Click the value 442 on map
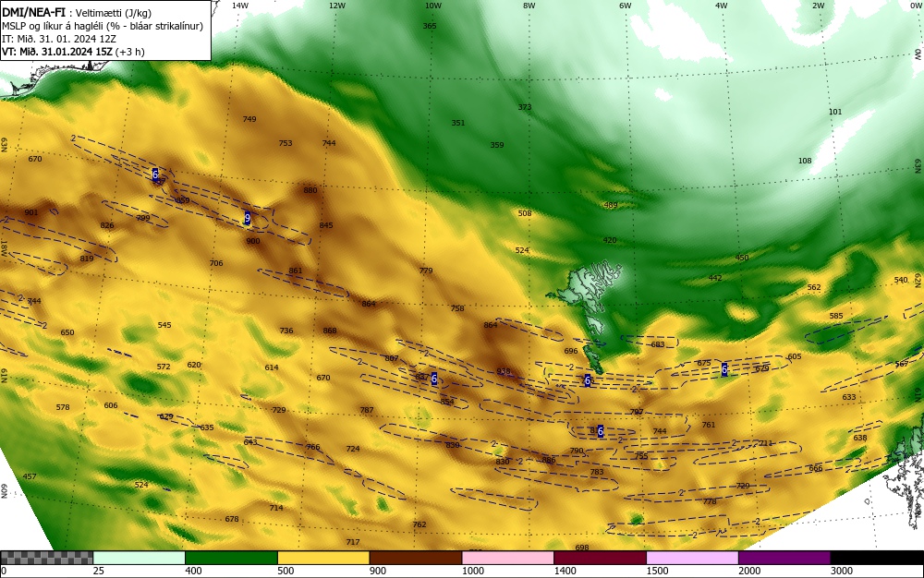Screen dimensions: 924x578 click(x=715, y=278)
